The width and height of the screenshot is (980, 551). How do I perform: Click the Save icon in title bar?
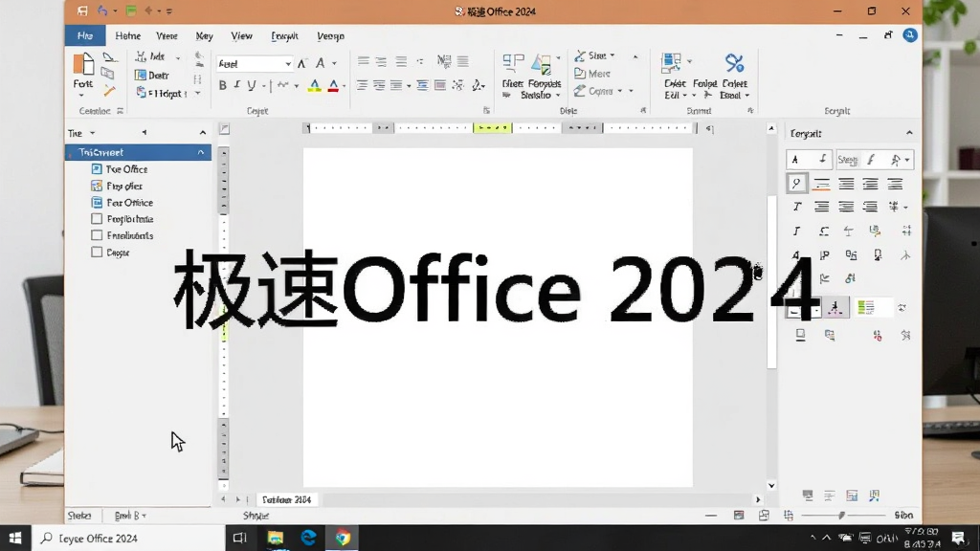coord(82,11)
